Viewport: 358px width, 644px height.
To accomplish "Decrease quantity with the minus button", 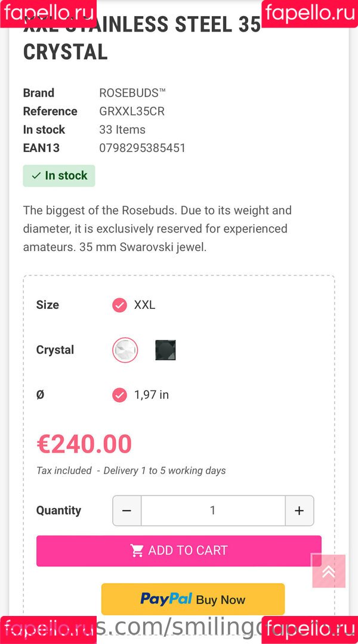I will coord(127,510).
